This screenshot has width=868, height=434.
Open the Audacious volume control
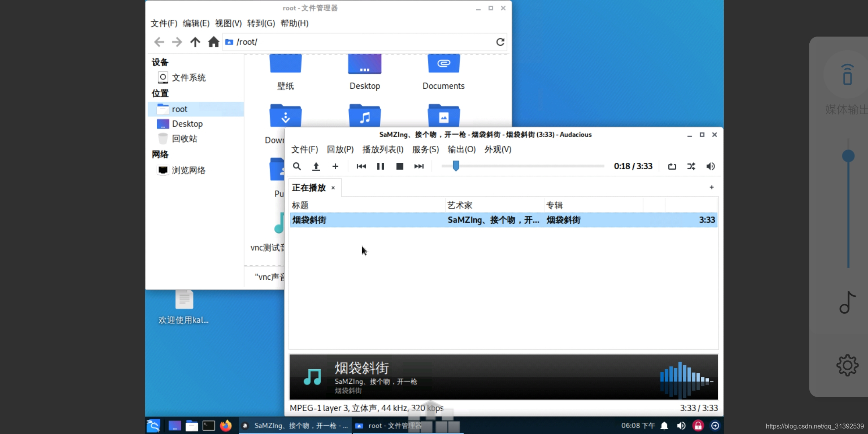(x=710, y=166)
